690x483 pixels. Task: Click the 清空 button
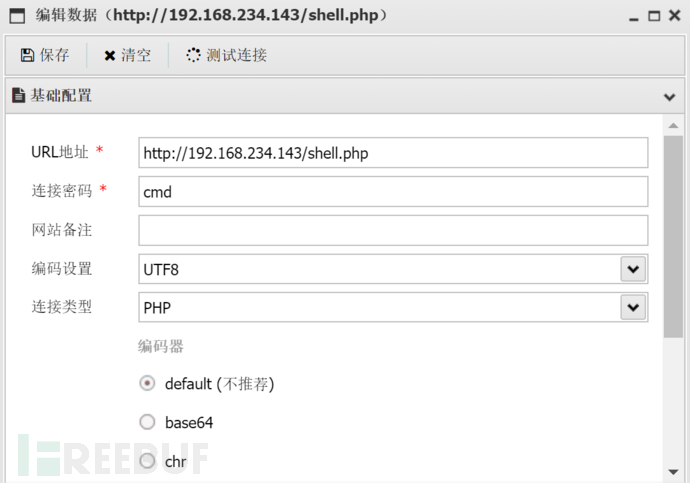(127, 55)
